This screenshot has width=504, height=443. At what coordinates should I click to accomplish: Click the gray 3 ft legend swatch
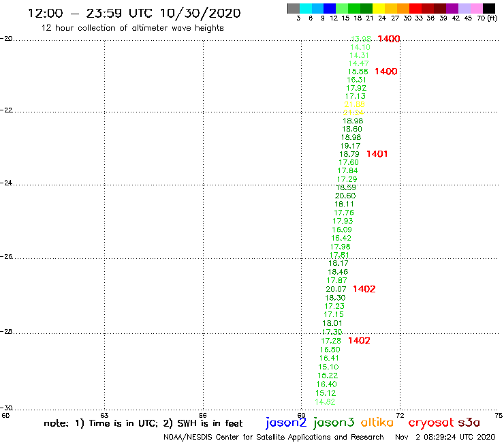point(294,9)
